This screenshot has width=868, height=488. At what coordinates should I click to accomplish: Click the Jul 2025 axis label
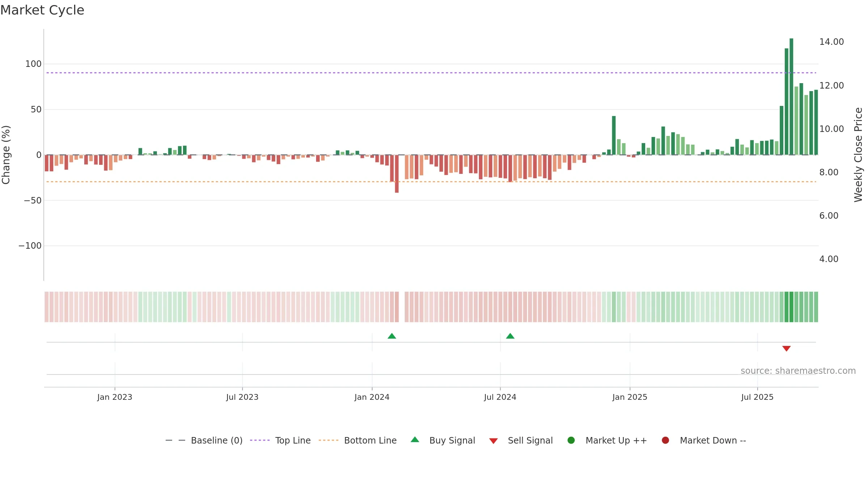(757, 397)
